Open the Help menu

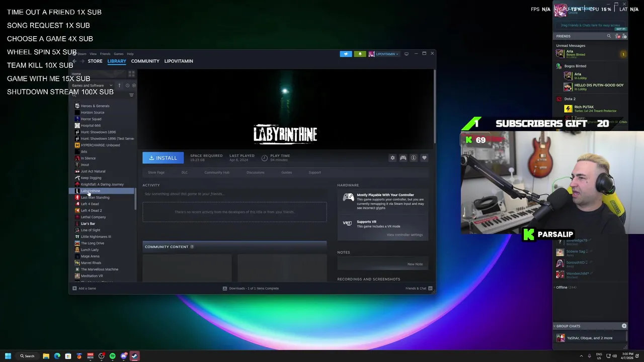point(130,54)
